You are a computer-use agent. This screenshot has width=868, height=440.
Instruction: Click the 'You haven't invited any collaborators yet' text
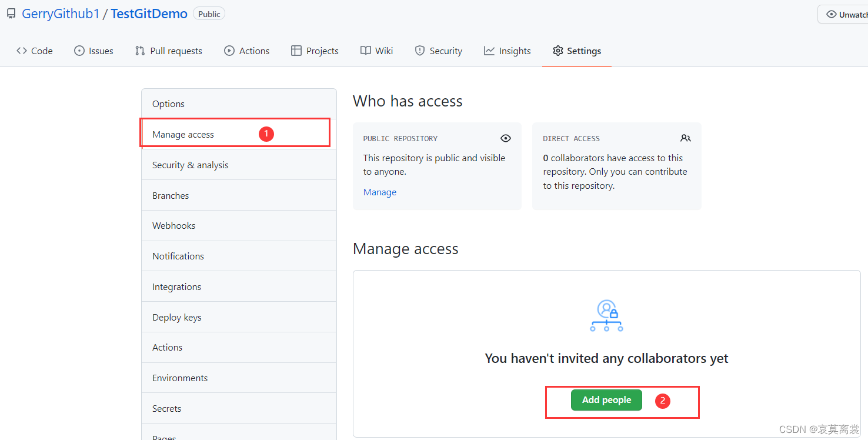coord(606,358)
